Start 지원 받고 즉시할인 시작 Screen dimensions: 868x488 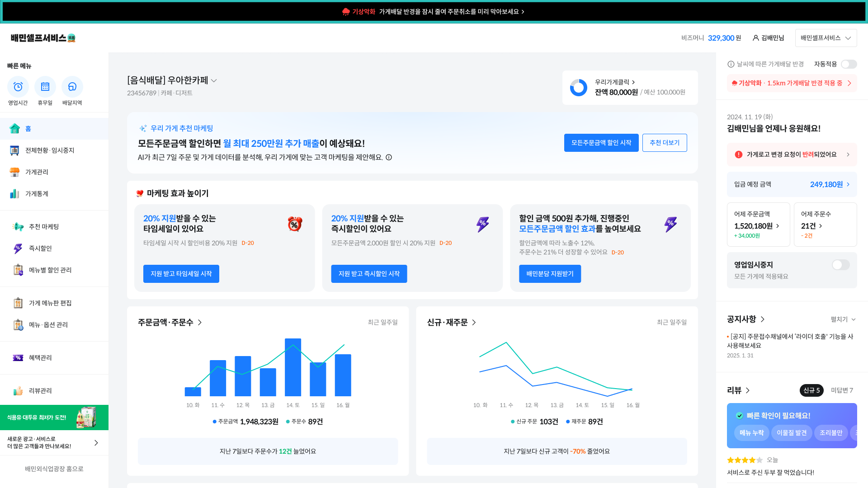[x=369, y=274]
